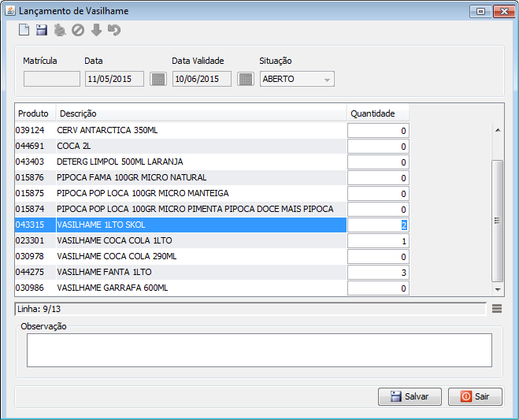Click the table scrollbar down arrow
The width and height of the screenshot is (519, 420).
pos(498,289)
